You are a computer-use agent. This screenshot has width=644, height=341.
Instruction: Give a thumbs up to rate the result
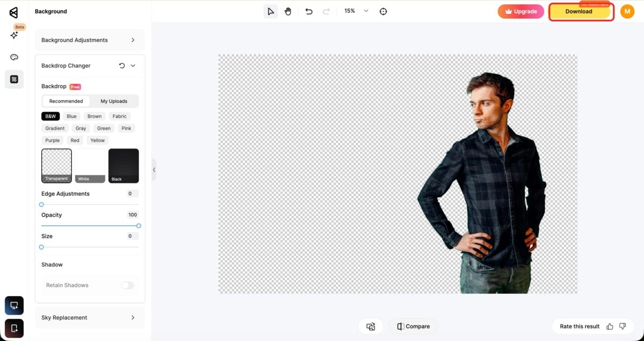pyautogui.click(x=610, y=326)
